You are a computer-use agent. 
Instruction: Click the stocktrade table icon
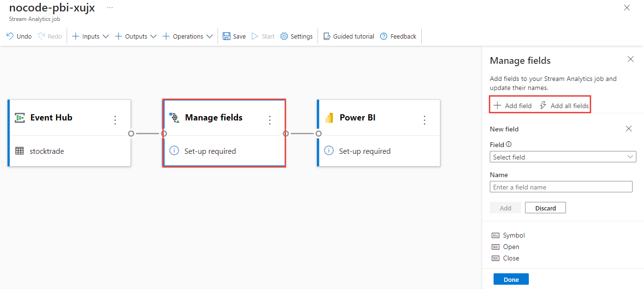click(20, 151)
